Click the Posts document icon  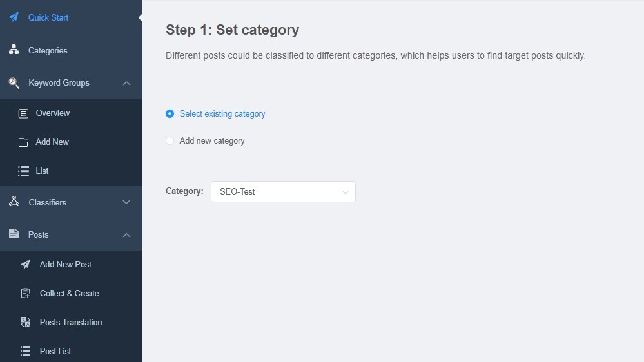(14, 234)
